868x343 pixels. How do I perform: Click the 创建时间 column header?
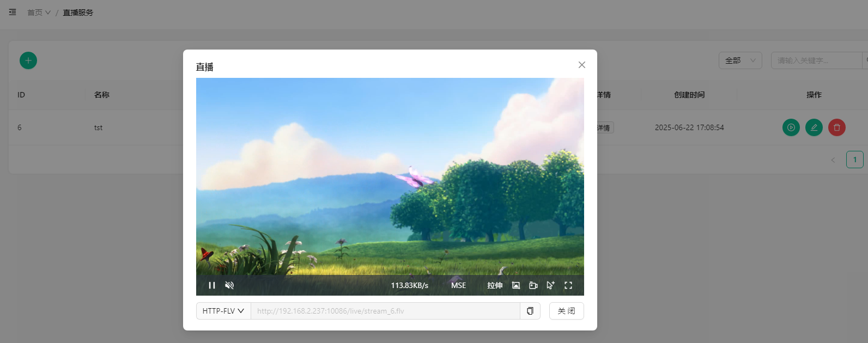[x=689, y=95]
